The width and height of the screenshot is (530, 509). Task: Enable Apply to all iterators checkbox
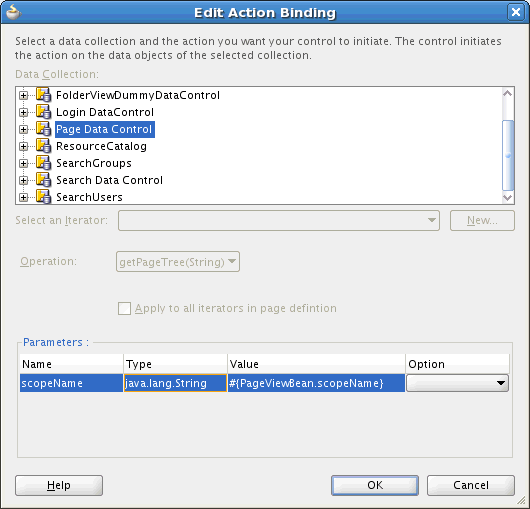124,308
